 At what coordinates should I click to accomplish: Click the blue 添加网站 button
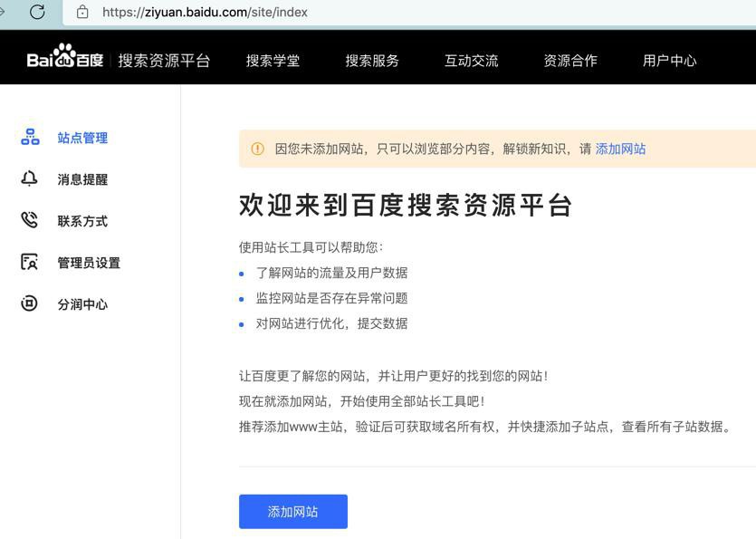tap(293, 512)
